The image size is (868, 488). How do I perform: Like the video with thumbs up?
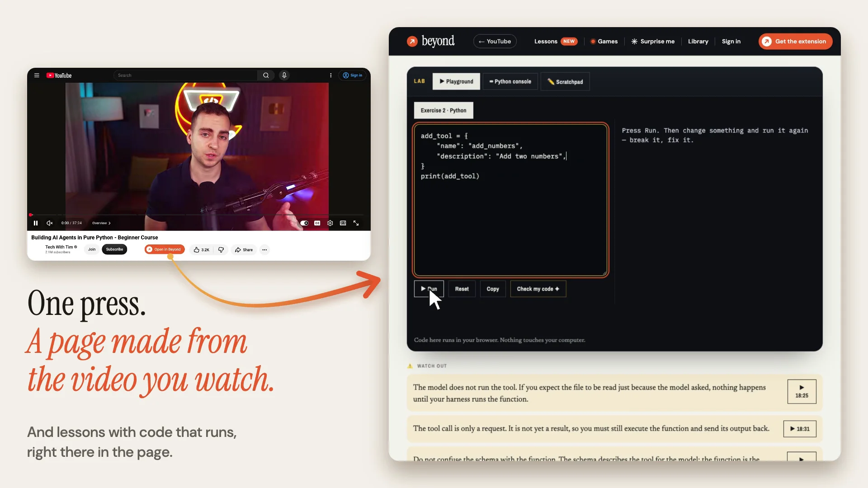[x=201, y=250]
